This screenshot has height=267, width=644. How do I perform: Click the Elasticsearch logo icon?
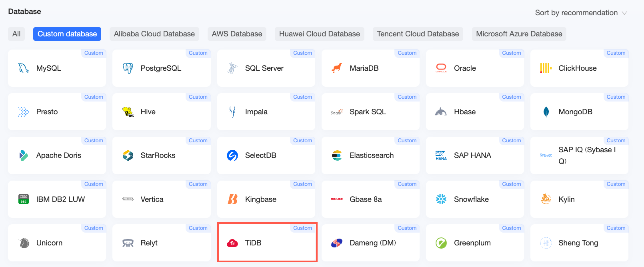[337, 155]
